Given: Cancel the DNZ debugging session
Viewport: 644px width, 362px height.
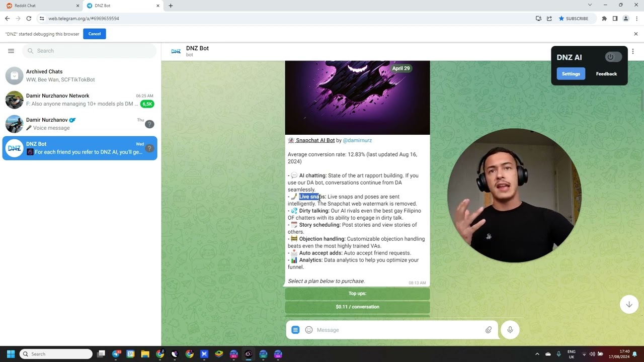Looking at the screenshot, I should (95, 34).
